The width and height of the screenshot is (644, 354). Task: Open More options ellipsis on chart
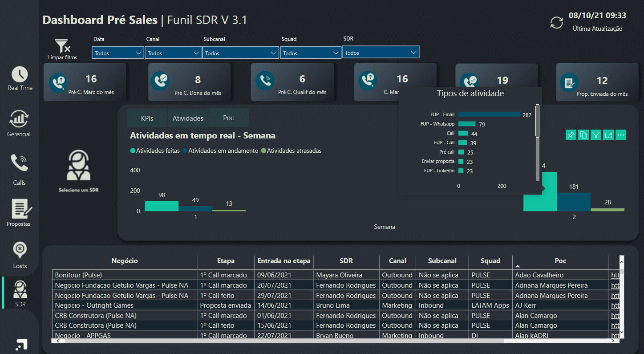[621, 135]
